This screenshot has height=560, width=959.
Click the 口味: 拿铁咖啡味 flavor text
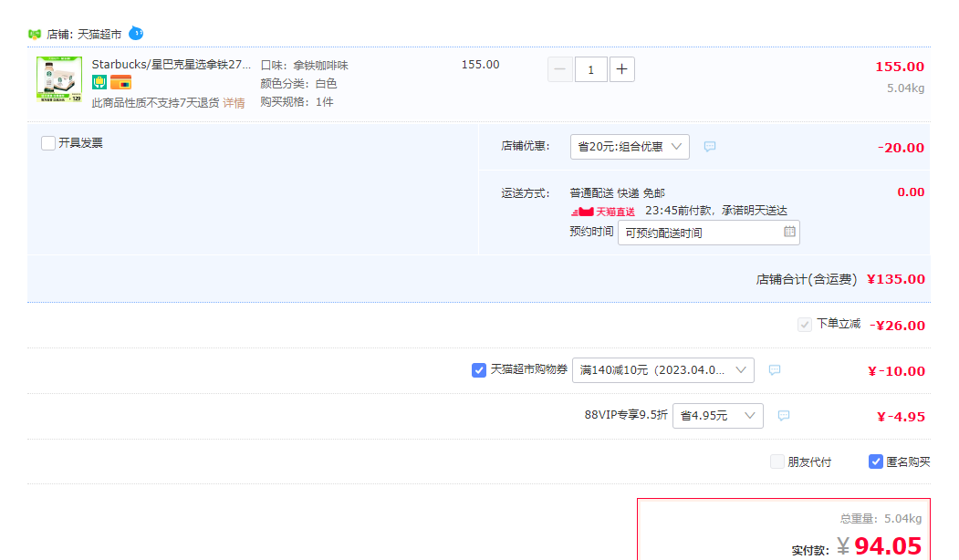pyautogui.click(x=305, y=66)
